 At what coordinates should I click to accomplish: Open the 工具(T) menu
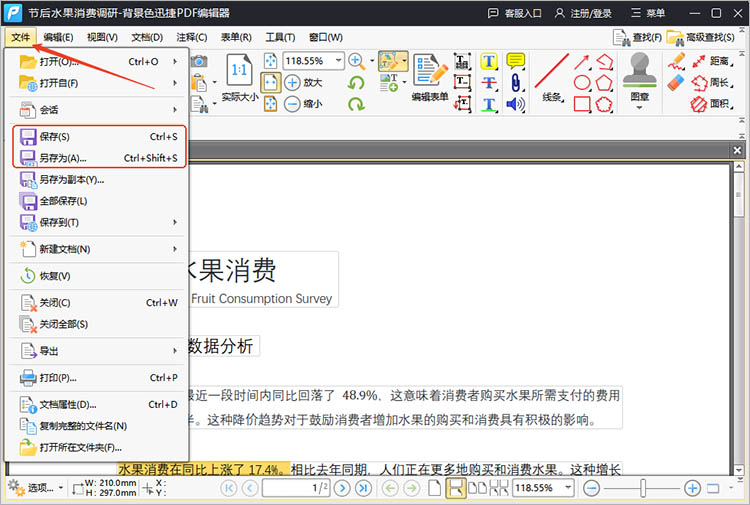pyautogui.click(x=280, y=37)
